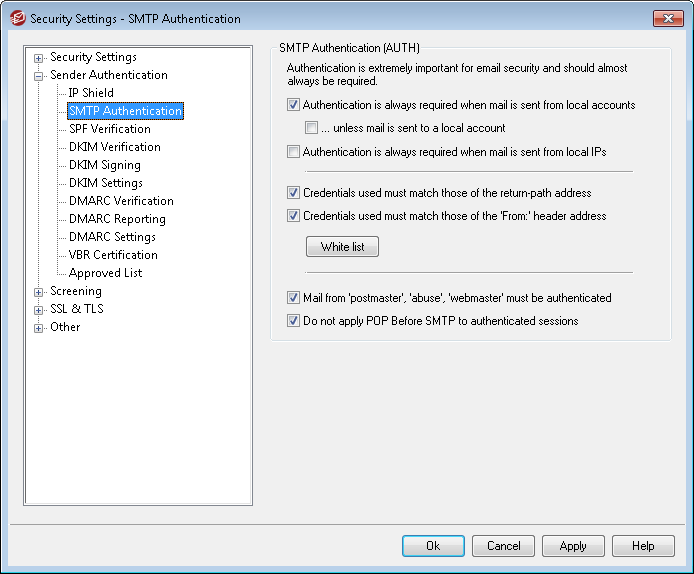Toggle Do not apply POP Before SMTP
694x574 pixels.
[293, 322]
